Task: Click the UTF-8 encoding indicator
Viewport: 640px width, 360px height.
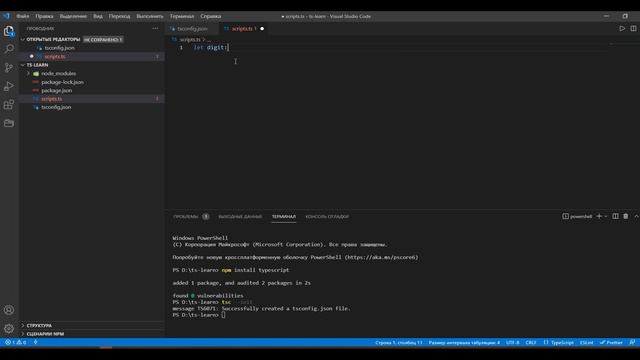Action: (512, 342)
